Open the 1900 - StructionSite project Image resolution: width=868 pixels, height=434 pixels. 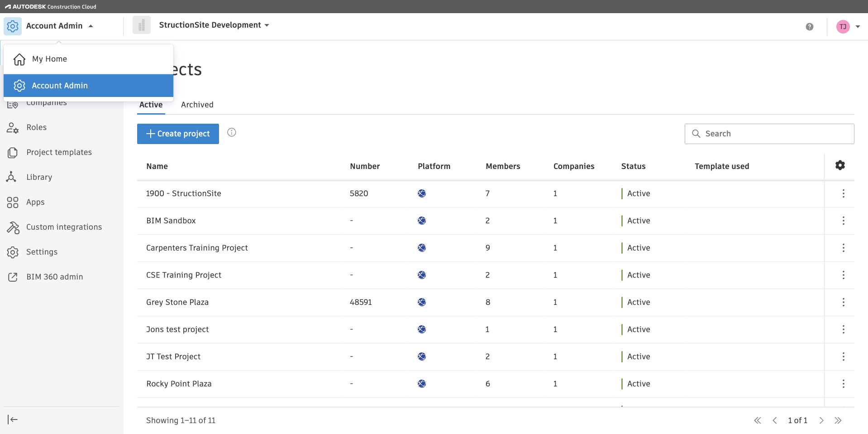[183, 193]
